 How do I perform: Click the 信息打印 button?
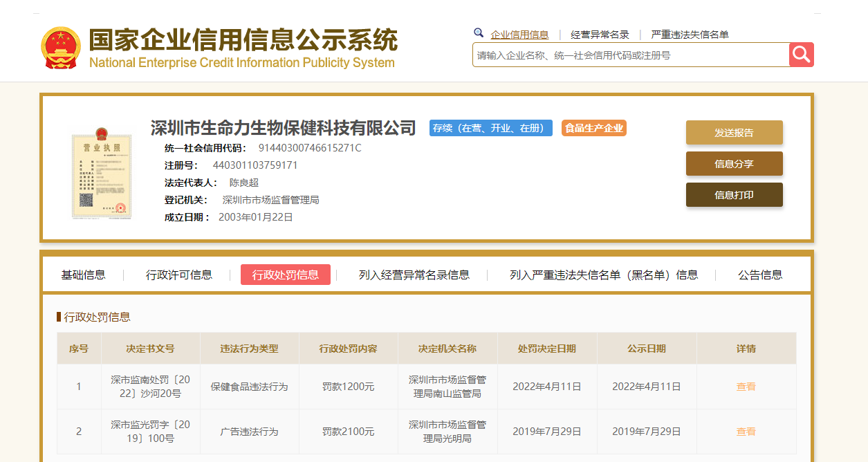click(x=735, y=195)
